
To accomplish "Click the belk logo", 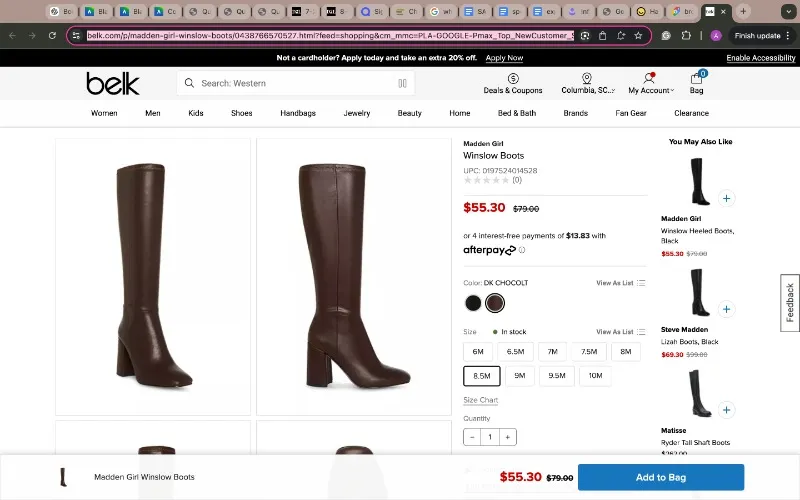I will pos(113,83).
